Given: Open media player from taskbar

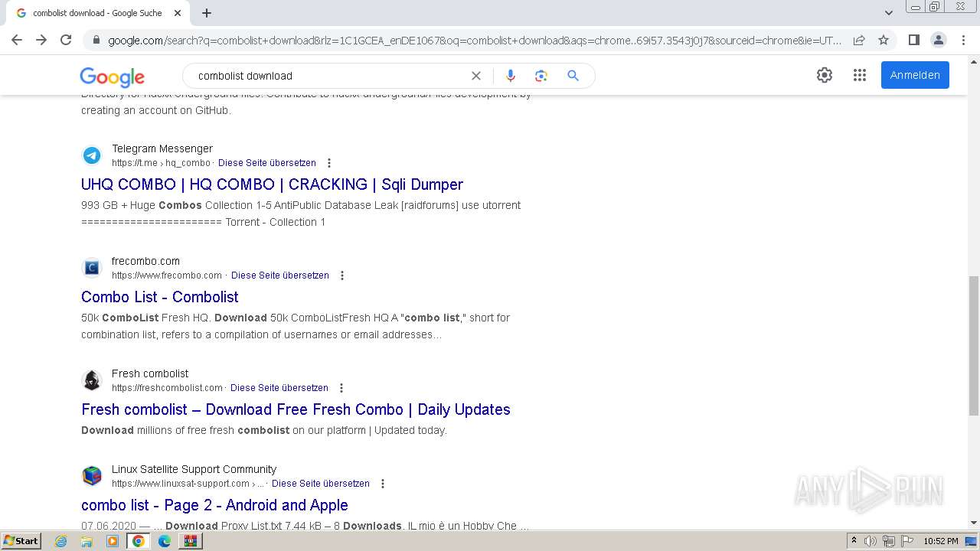Looking at the screenshot, I should (113, 541).
